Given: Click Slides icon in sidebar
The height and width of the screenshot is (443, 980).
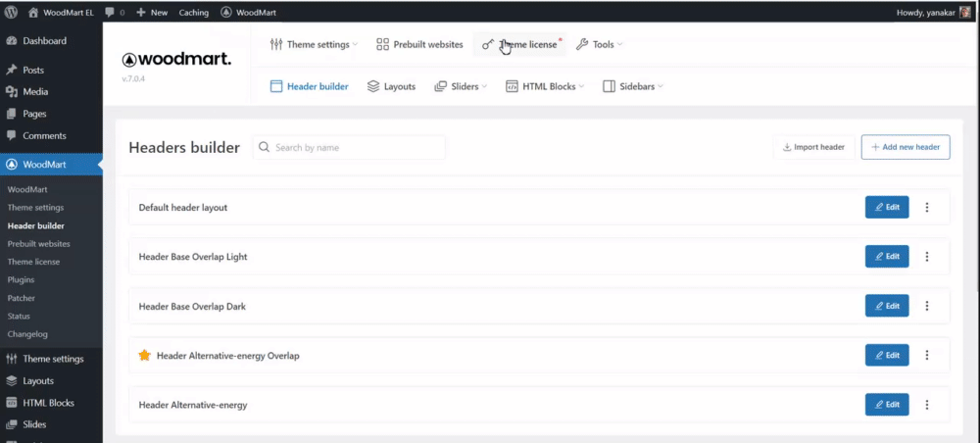Looking at the screenshot, I should coord(11,425).
